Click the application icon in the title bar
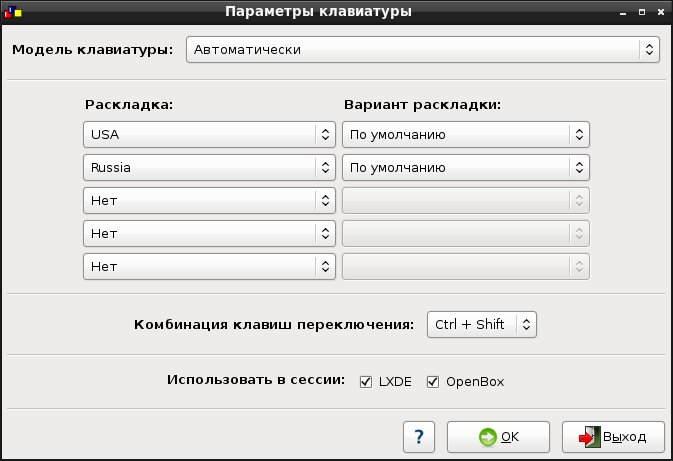The width and height of the screenshot is (673, 461). (x=13, y=12)
